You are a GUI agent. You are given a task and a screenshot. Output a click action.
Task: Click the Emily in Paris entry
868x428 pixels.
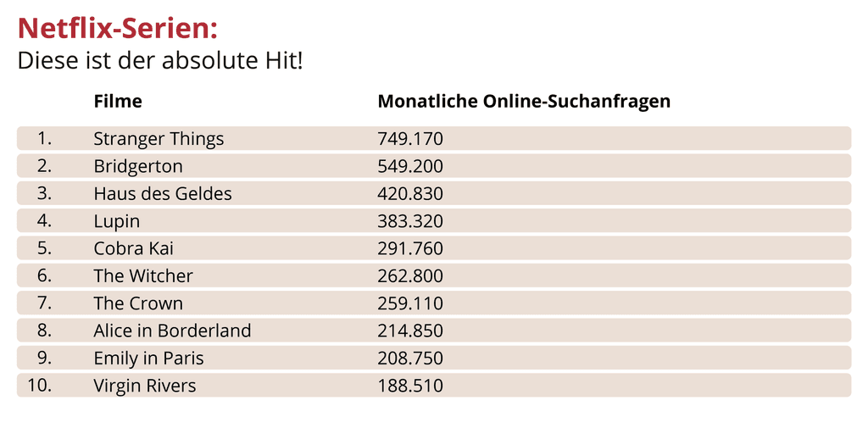coord(148,359)
